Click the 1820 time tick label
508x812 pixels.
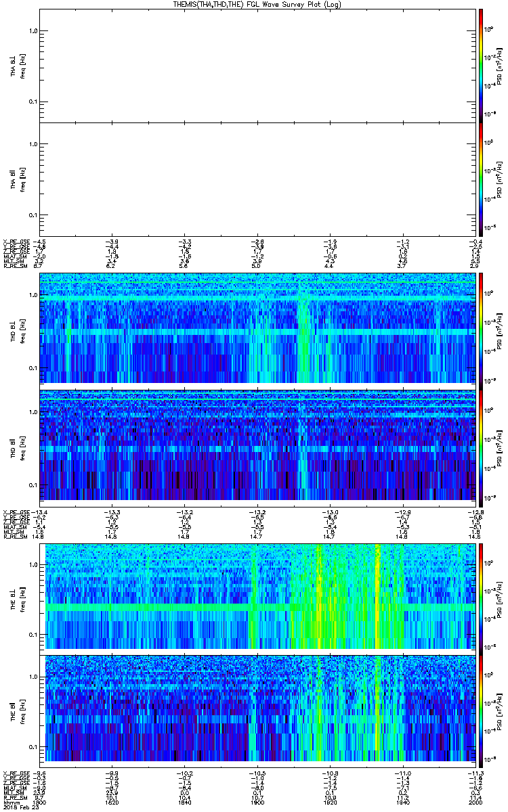112,802
